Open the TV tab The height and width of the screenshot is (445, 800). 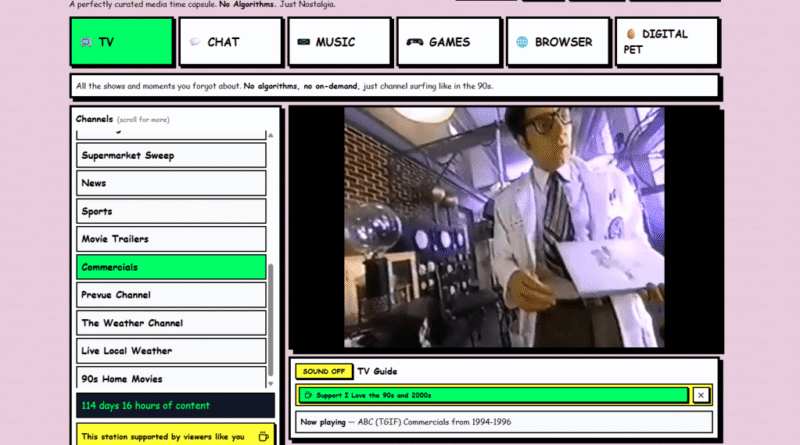[122, 42]
